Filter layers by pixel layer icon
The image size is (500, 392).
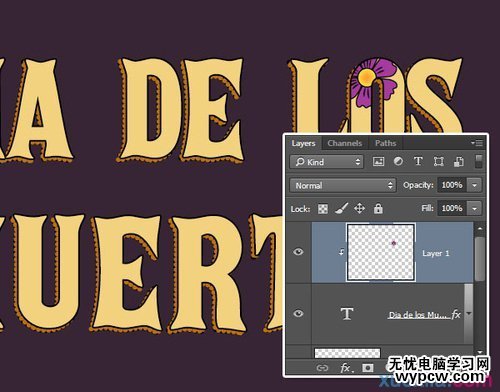point(378,162)
